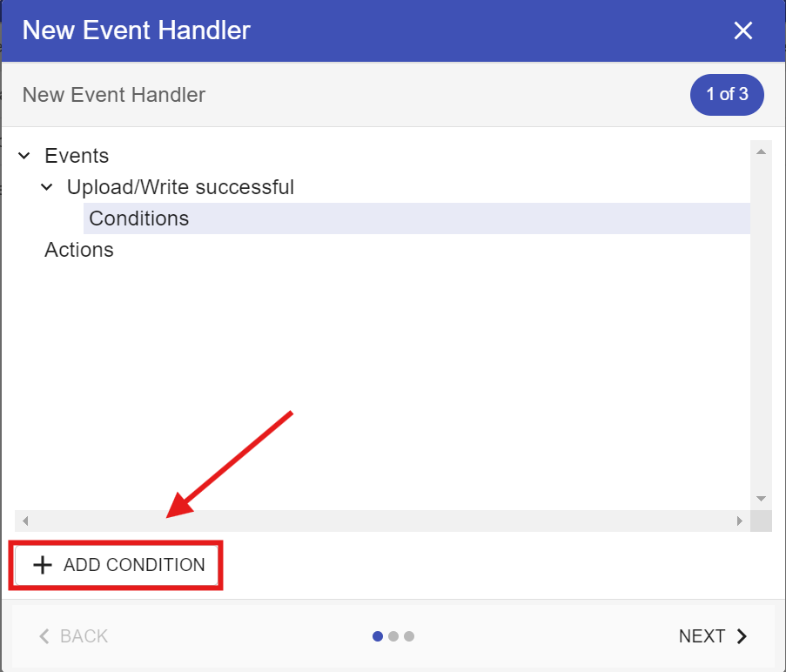Click the horizontal scrollbar left arrow

[x=25, y=521]
